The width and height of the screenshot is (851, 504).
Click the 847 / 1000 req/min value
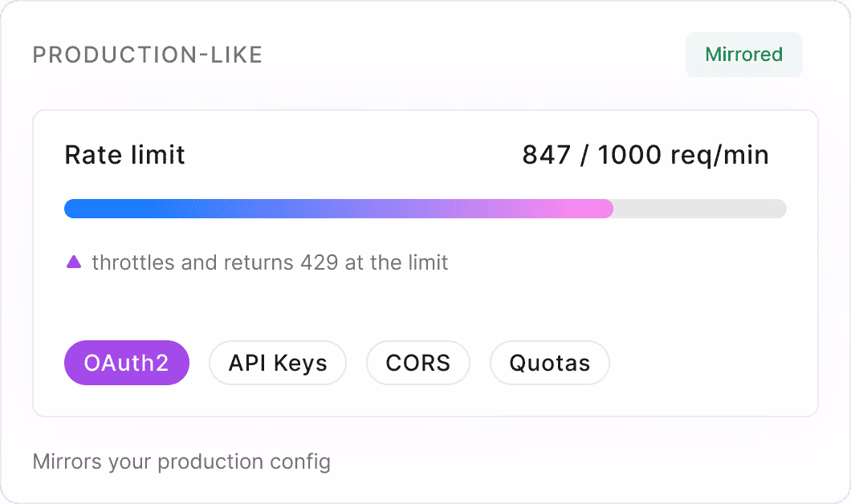point(645,155)
